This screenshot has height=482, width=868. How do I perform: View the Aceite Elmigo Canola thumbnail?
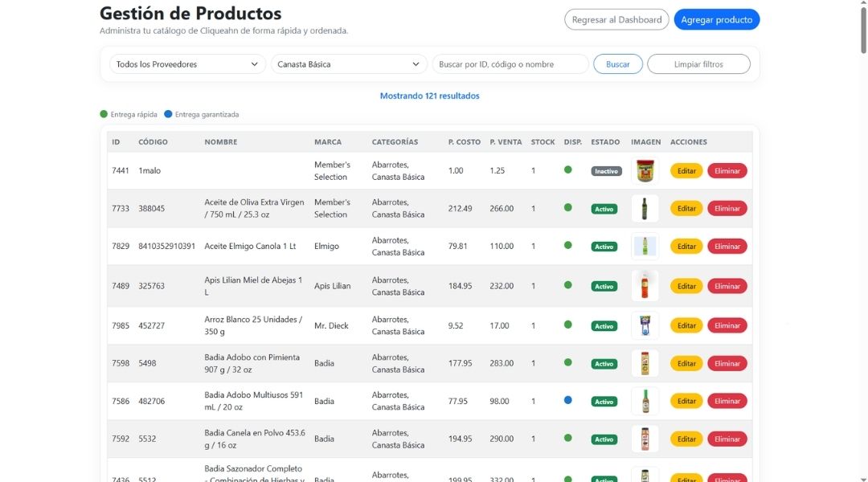click(645, 246)
